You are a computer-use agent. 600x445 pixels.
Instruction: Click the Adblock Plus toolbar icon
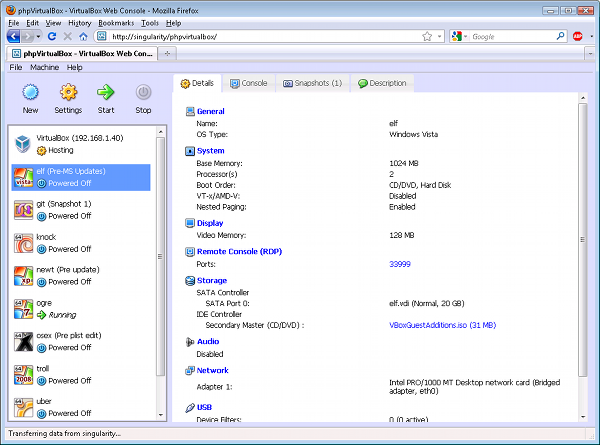(577, 36)
